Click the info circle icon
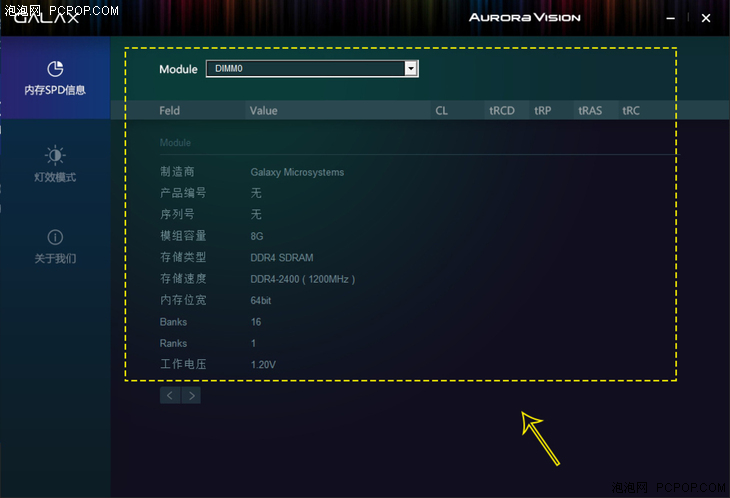730x498 pixels. 55,237
